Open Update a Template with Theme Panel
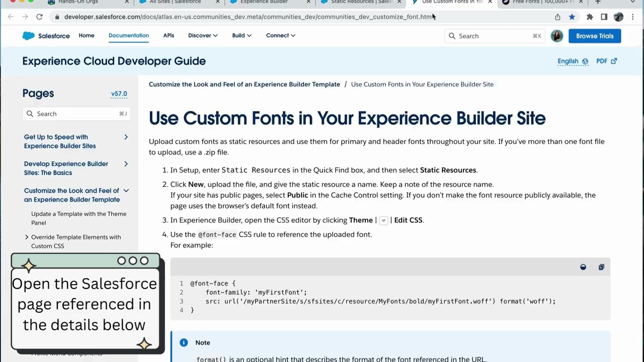Screen dimensions: 644x362 (78, 218)
